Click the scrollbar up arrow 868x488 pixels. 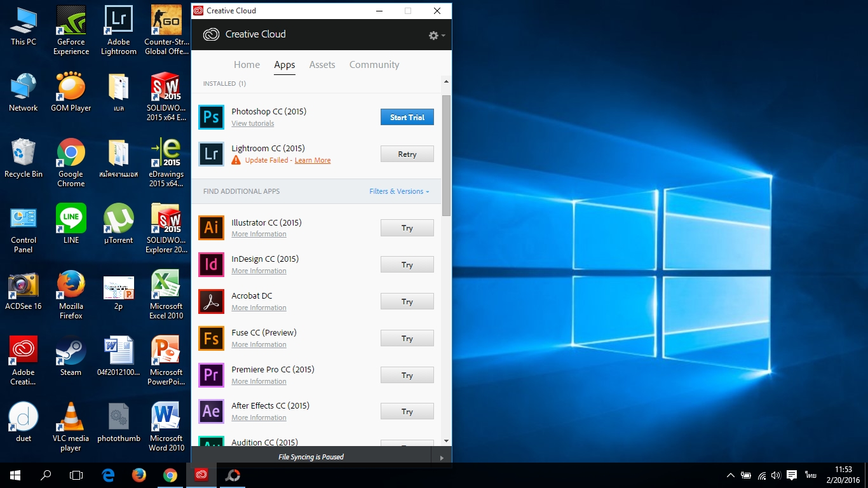[446, 81]
